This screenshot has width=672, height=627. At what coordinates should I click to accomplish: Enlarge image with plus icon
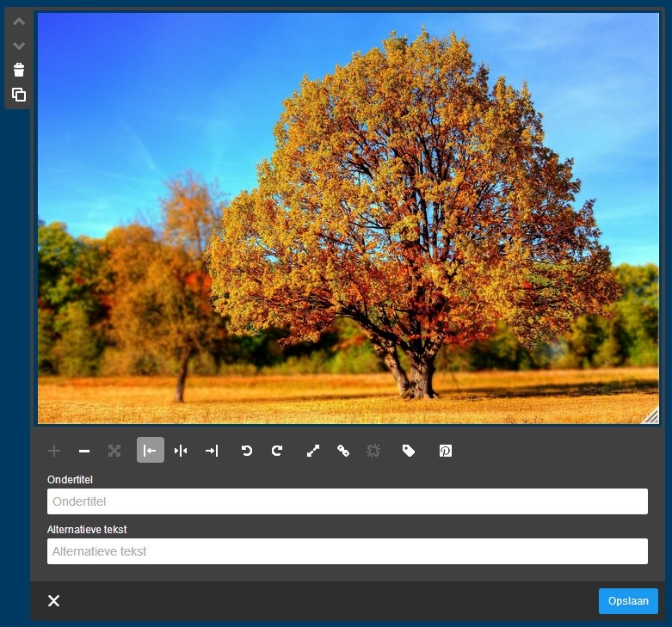pyautogui.click(x=54, y=451)
